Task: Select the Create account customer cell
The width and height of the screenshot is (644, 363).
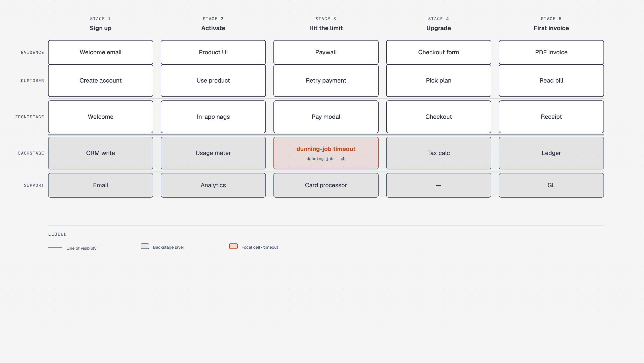Action: (x=101, y=81)
